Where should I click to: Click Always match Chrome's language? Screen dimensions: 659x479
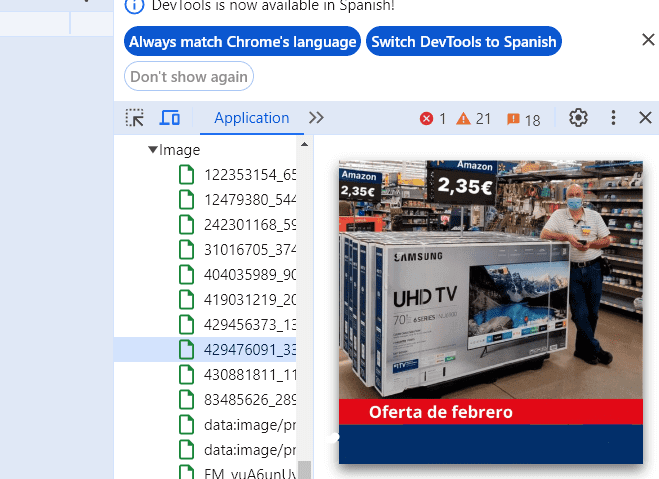tap(243, 41)
